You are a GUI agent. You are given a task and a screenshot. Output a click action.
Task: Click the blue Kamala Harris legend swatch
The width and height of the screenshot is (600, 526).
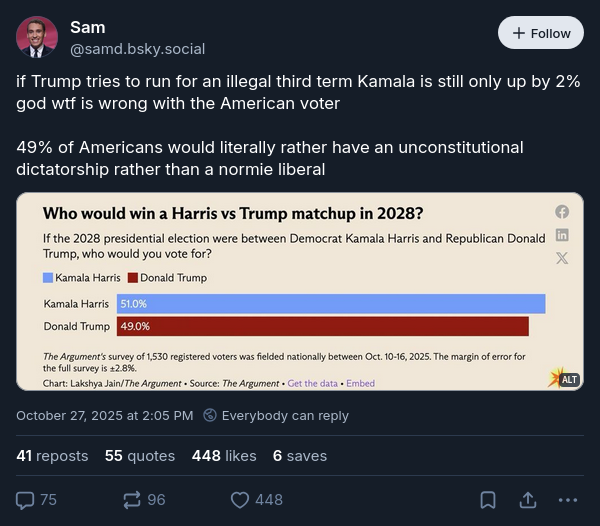click(49, 278)
